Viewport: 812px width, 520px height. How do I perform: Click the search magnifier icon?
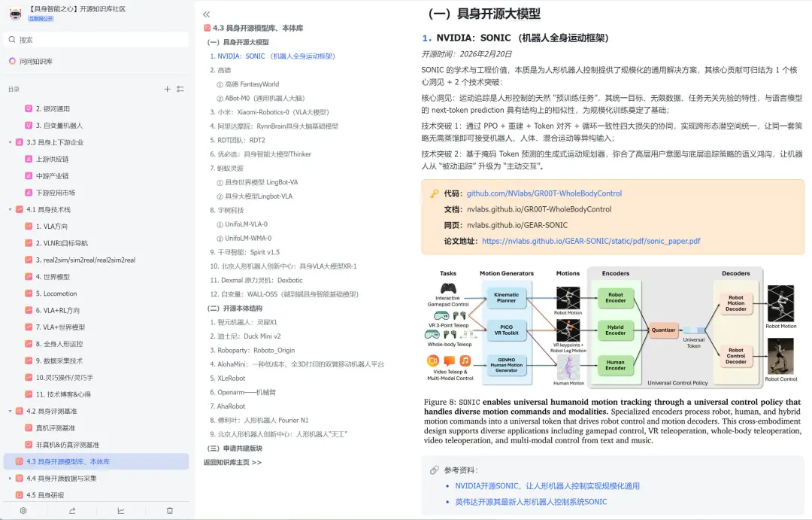point(13,39)
